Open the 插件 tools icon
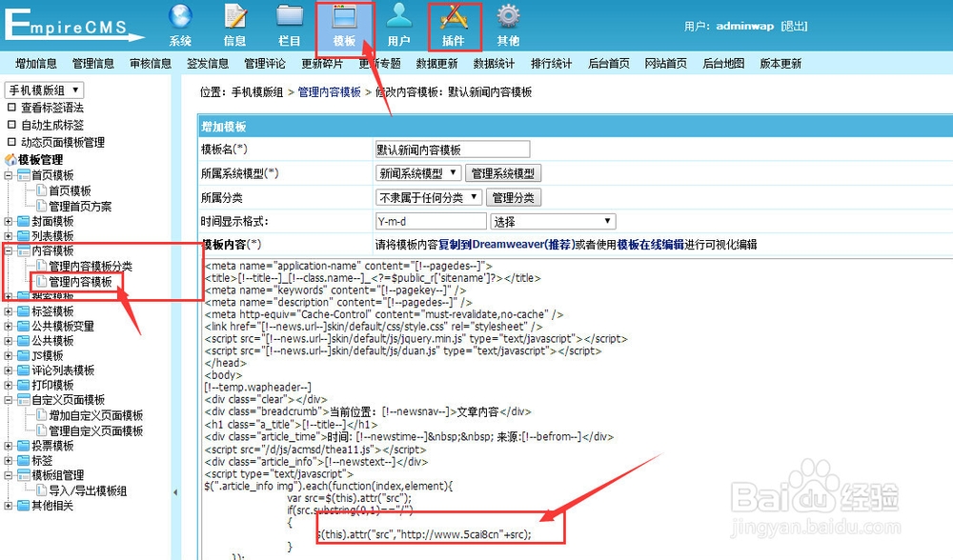The height and width of the screenshot is (560, 953). click(x=454, y=17)
